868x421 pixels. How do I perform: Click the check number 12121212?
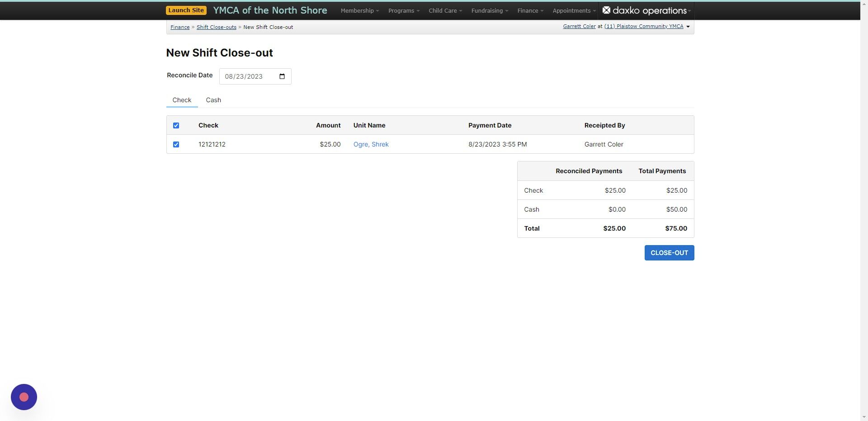212,144
